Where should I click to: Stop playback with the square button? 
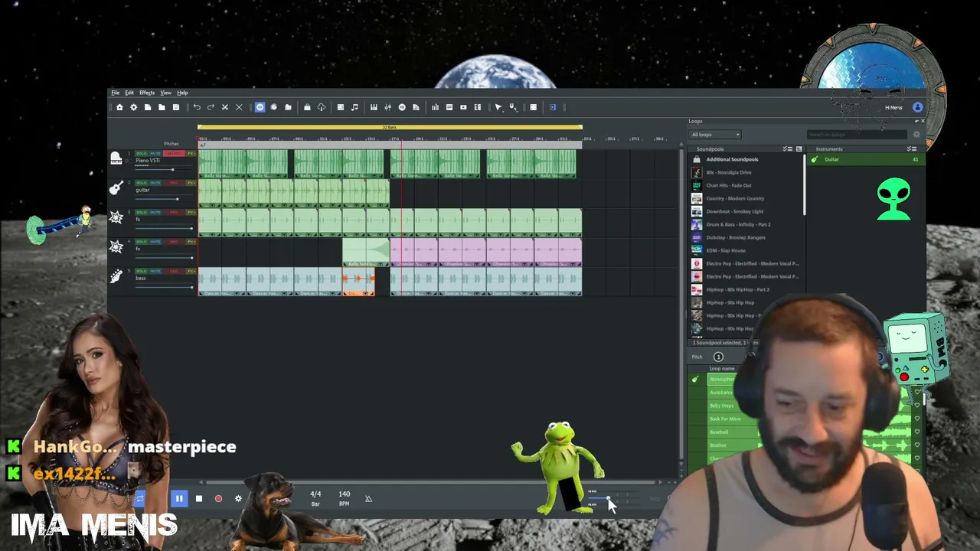pyautogui.click(x=198, y=499)
